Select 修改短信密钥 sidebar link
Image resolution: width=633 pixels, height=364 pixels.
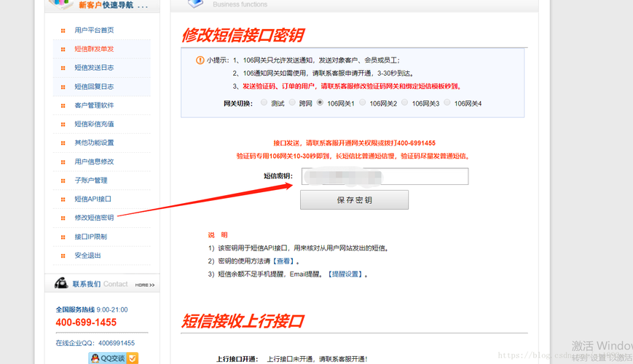pos(94,218)
